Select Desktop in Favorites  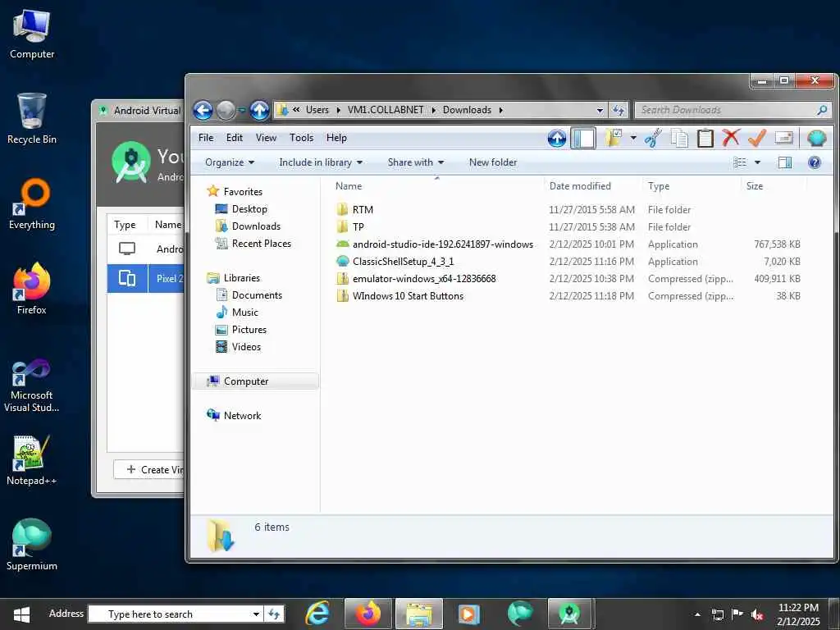(x=249, y=209)
